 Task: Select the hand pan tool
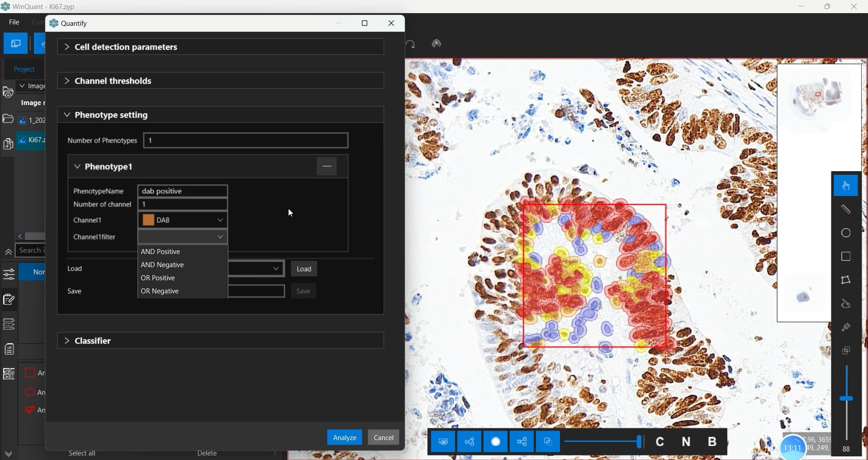(x=845, y=186)
